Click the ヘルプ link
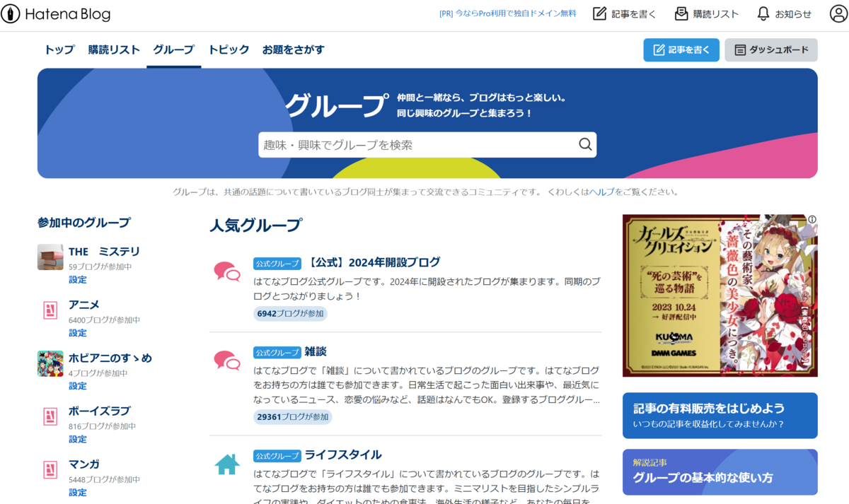Viewport: 849px width, 504px height. (602, 192)
